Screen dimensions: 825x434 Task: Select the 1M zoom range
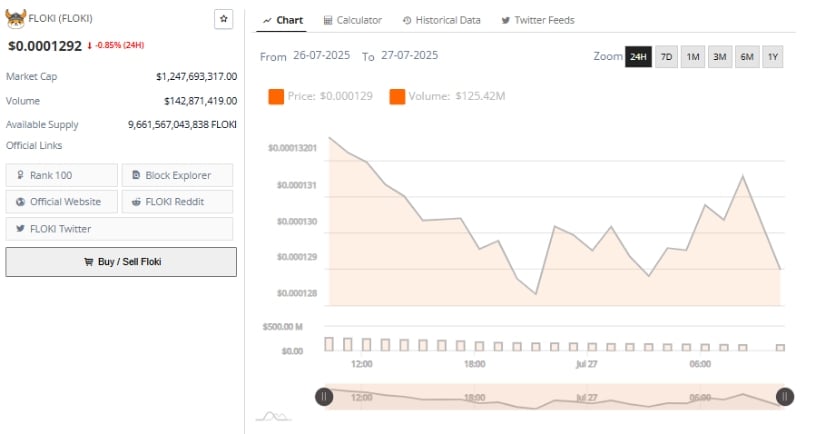pyautogui.click(x=693, y=57)
